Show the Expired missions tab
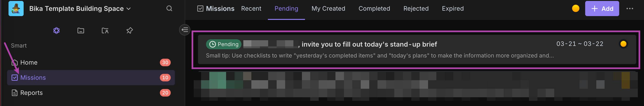Screen dimensions: 644x106 click(x=452, y=9)
